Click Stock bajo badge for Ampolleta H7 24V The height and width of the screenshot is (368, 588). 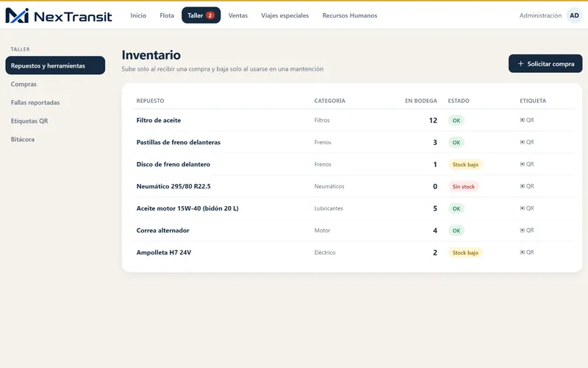(x=465, y=252)
